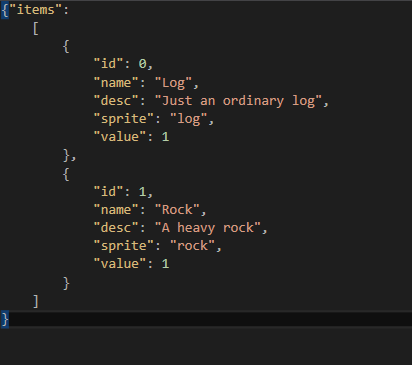Click the second object's opening curly brace

coord(66,174)
